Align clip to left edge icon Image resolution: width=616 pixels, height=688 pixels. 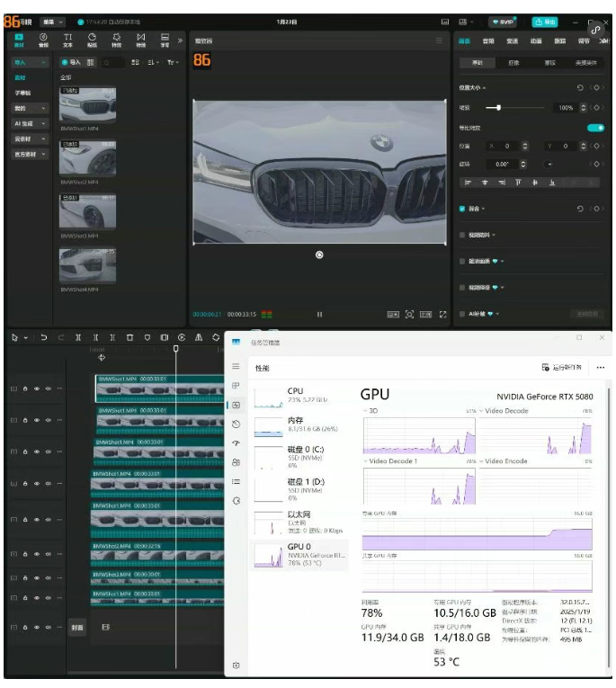tap(468, 183)
